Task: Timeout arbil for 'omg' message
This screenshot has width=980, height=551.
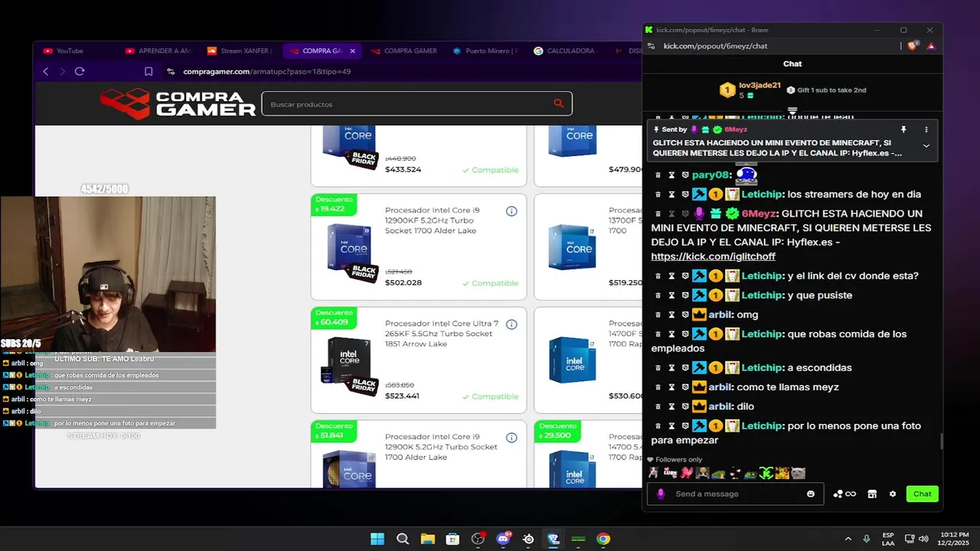Action: (x=671, y=315)
